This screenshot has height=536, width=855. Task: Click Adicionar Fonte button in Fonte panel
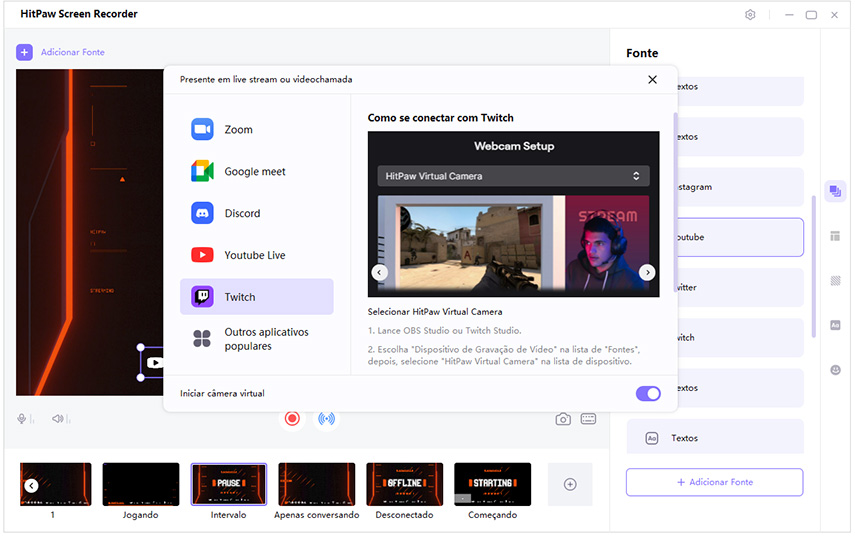coord(714,482)
